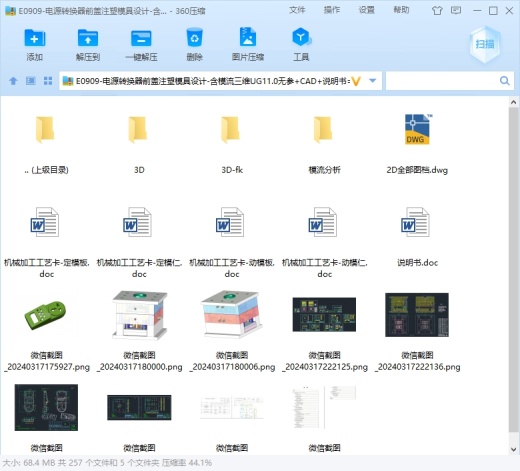Click the 扫描 (Scan) hexagon button

tap(485, 44)
